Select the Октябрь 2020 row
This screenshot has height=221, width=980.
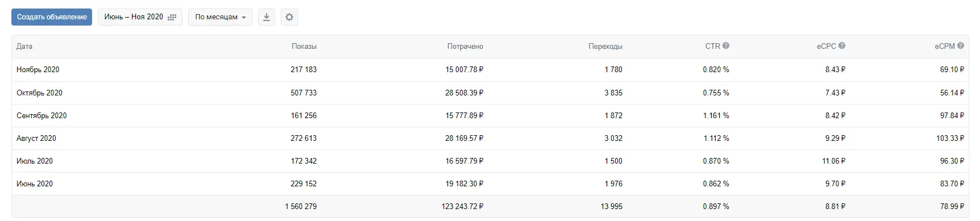point(490,93)
